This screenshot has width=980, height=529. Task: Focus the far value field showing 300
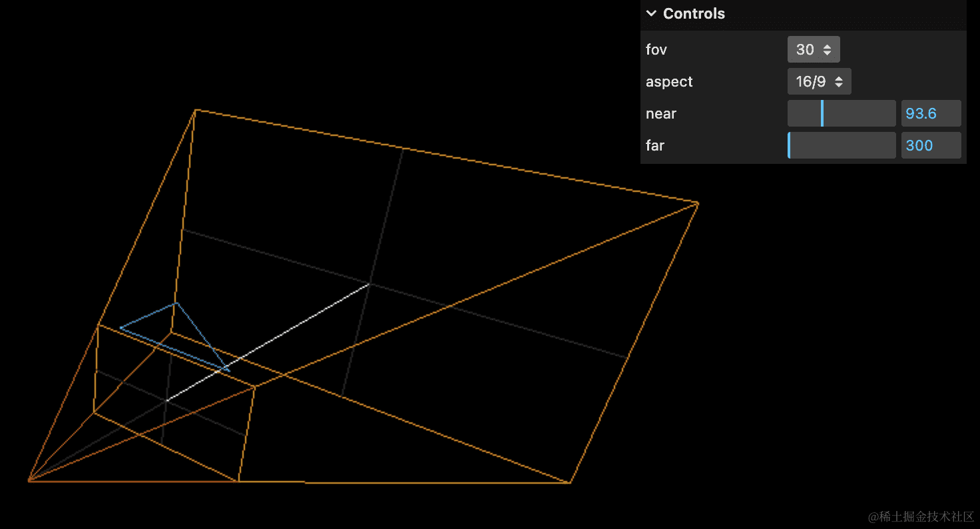[x=930, y=145]
